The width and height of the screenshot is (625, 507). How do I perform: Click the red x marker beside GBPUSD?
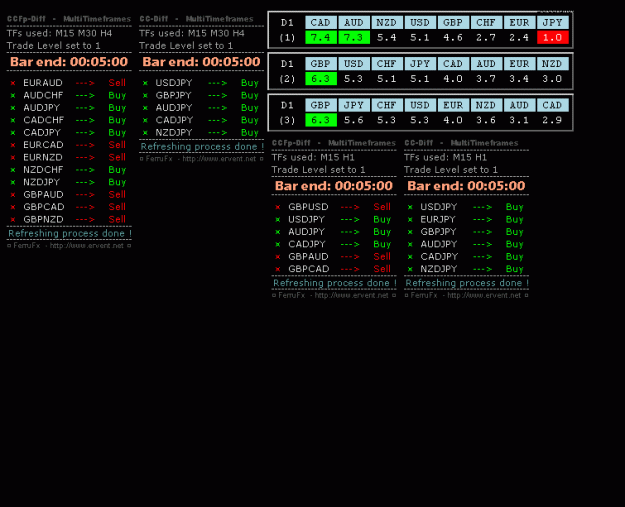click(278, 207)
